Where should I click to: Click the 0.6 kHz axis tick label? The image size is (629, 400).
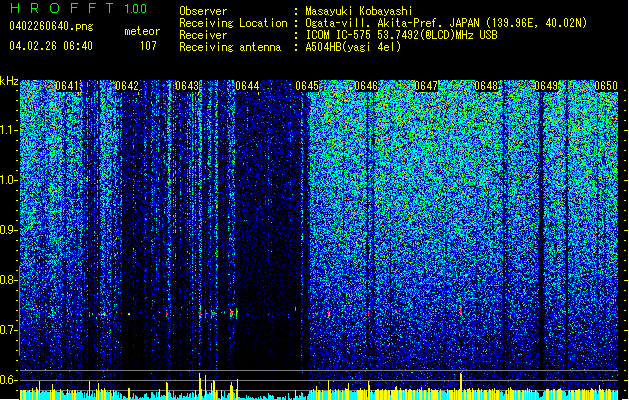click(9, 380)
